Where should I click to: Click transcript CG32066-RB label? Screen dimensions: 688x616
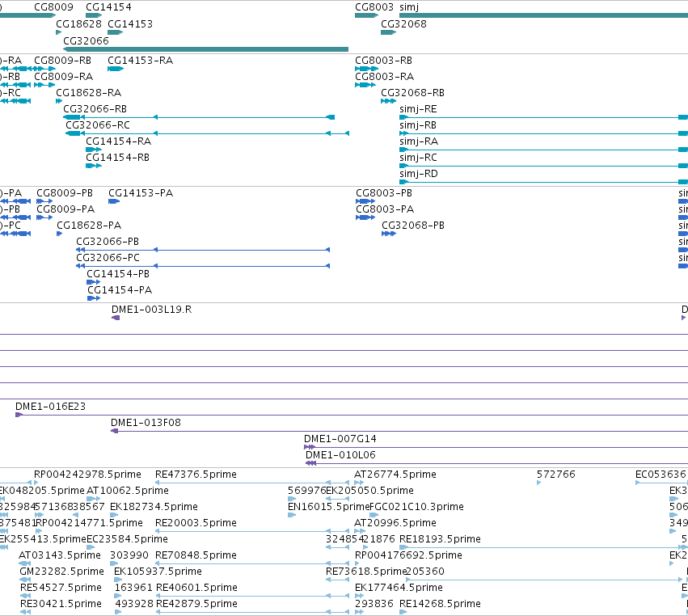pos(95,109)
